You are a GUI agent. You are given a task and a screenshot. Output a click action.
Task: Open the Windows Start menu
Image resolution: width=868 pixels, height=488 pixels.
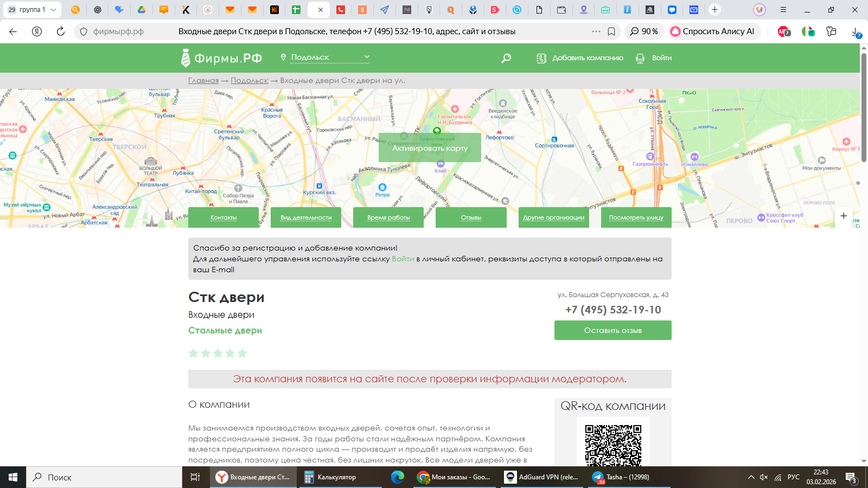coord(13,477)
